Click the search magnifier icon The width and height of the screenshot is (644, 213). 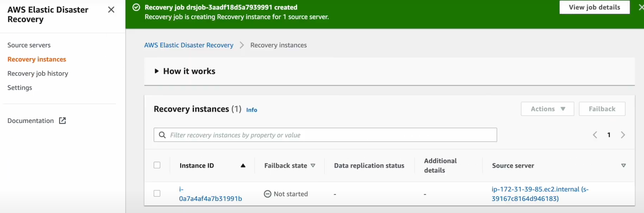162,135
